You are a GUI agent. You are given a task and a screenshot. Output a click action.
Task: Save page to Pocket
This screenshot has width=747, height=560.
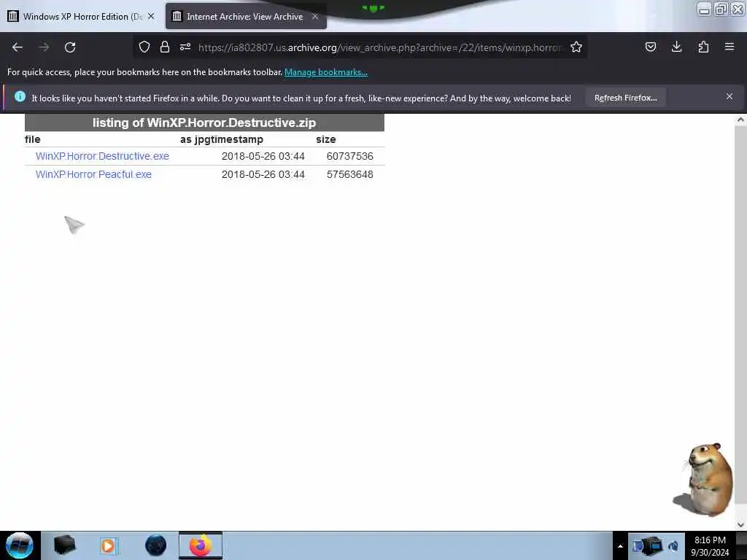pos(650,47)
